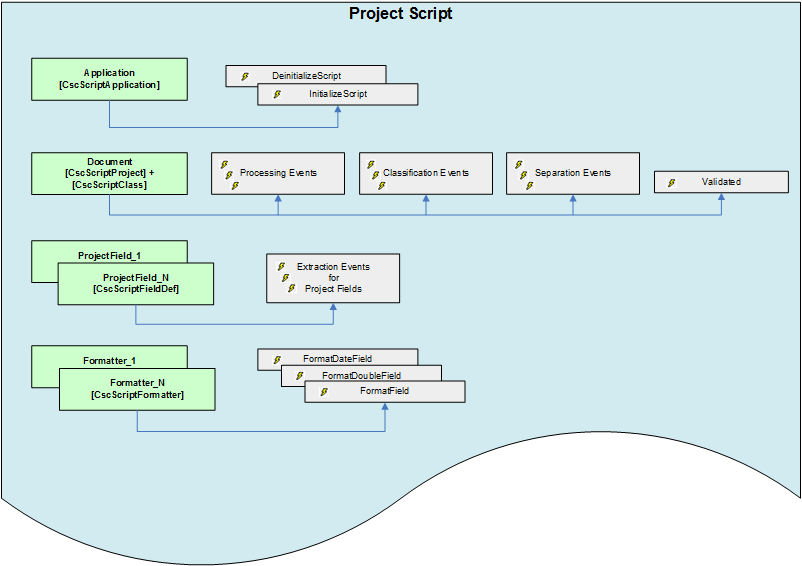Image resolution: width=802 pixels, height=566 pixels.
Task: Click the Separation Events label text
Action: [572, 173]
